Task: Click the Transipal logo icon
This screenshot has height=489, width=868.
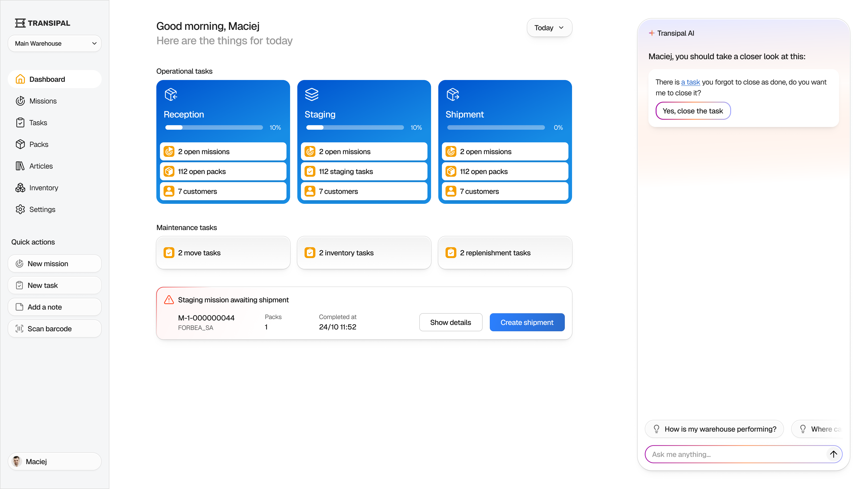Action: click(x=20, y=23)
